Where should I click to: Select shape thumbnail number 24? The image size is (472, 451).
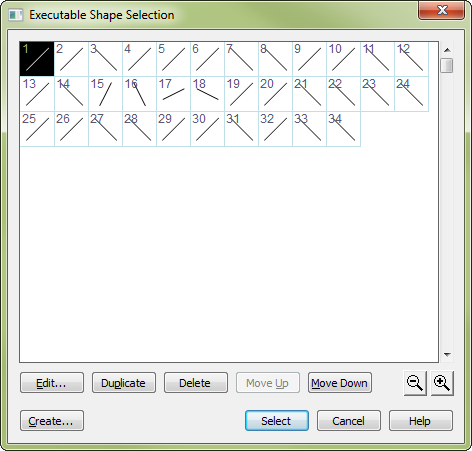pos(411,94)
